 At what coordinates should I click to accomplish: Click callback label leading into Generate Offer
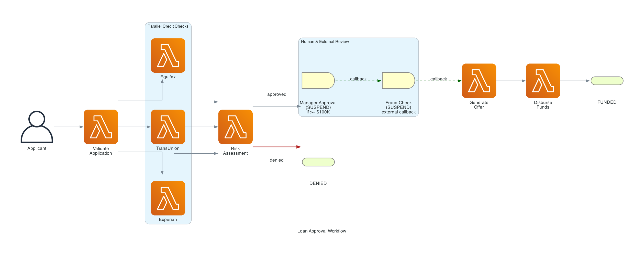tap(438, 79)
